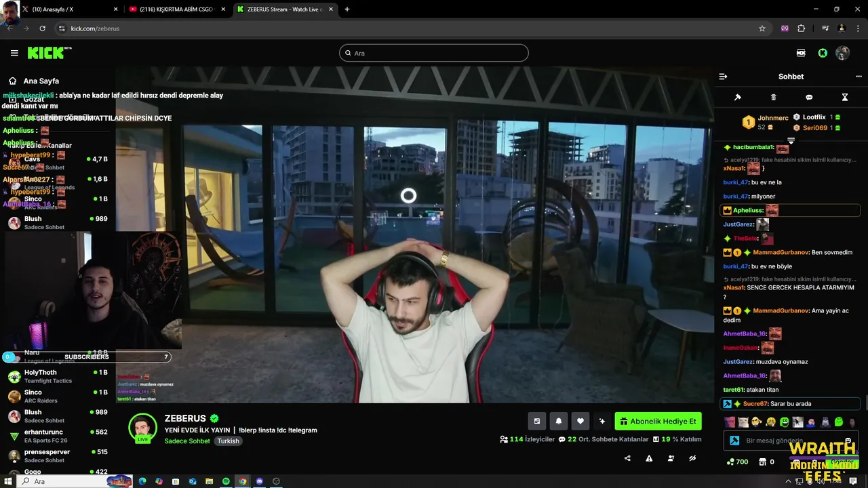
Task: Click the trash icon to clear chat
Action: point(774,98)
